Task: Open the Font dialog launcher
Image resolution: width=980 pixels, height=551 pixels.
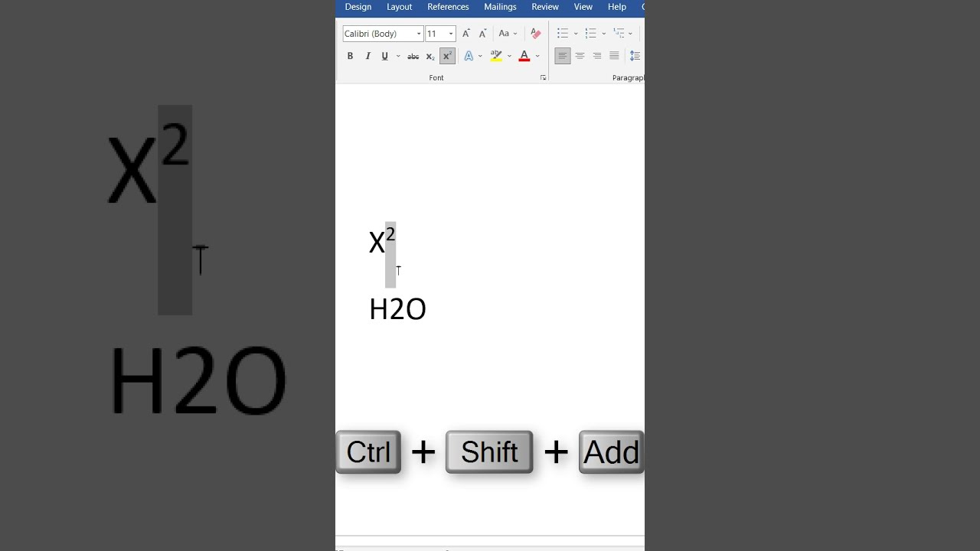Action: (543, 78)
